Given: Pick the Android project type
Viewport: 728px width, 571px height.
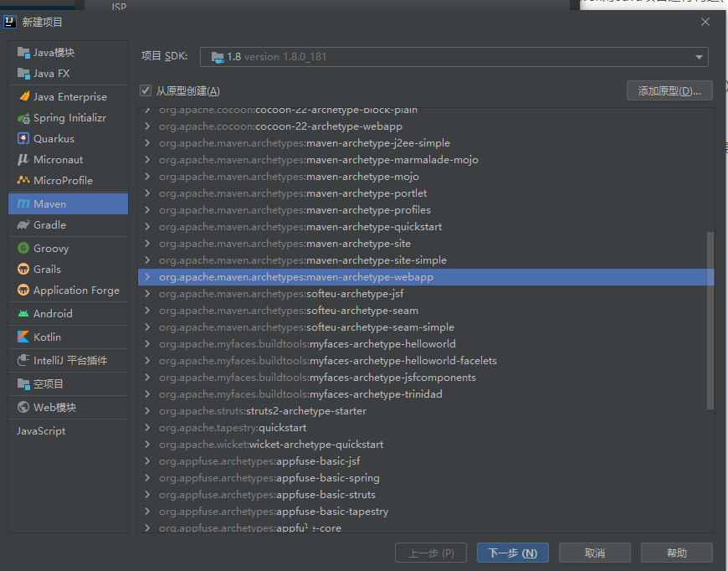Looking at the screenshot, I should click(x=69, y=314).
